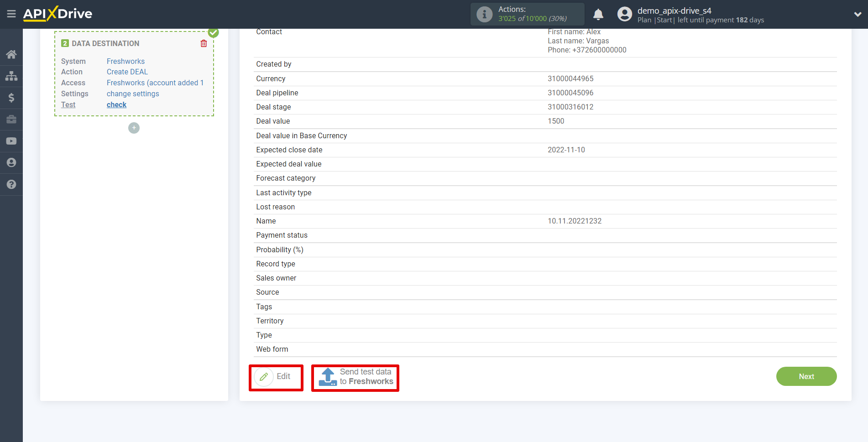Click the Phone +372600000000 text

[587, 50]
